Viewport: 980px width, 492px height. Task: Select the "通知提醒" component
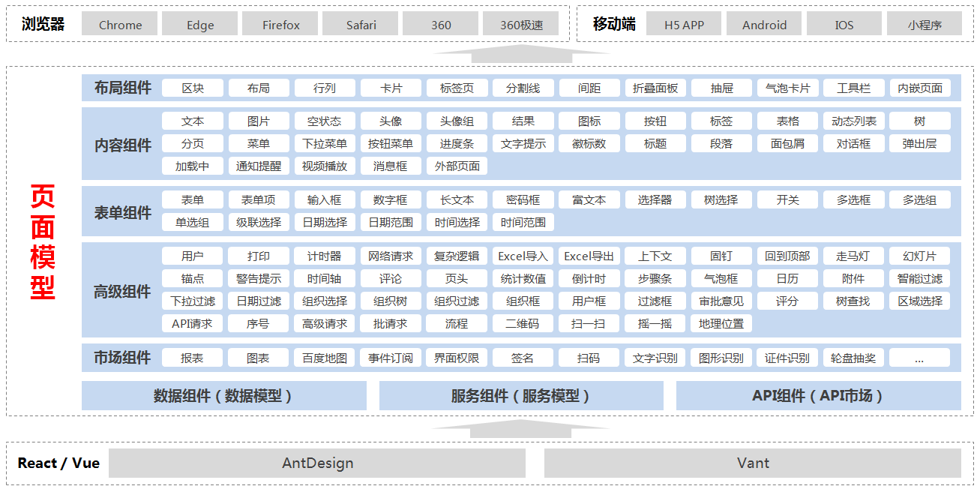point(259,166)
